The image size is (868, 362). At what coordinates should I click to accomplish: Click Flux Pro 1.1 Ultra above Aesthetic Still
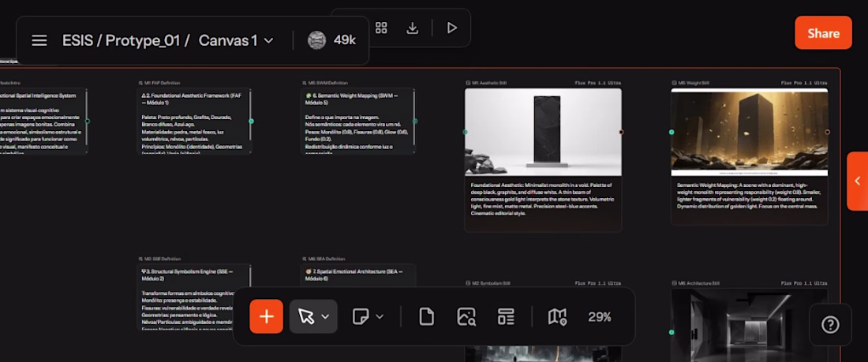point(598,83)
